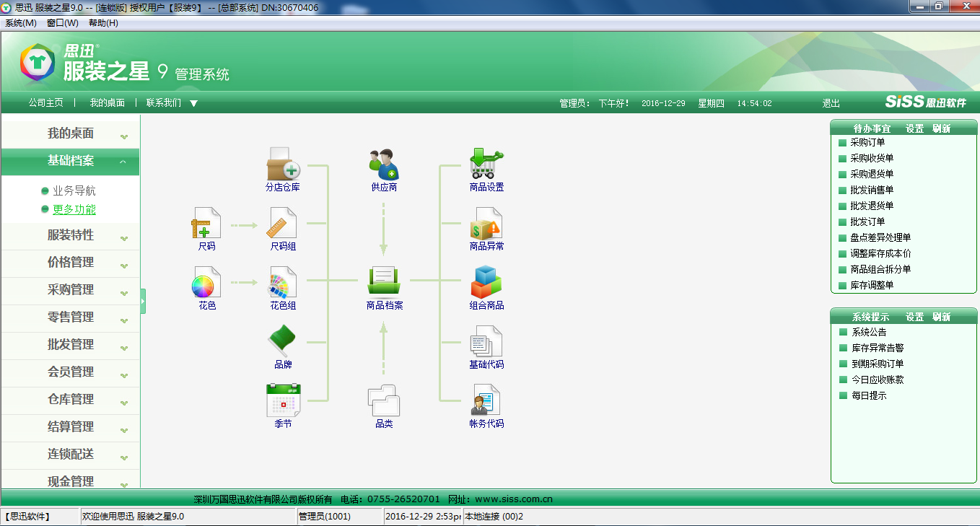Open the 商品异常 warning icon
980x526 pixels.
[486, 223]
